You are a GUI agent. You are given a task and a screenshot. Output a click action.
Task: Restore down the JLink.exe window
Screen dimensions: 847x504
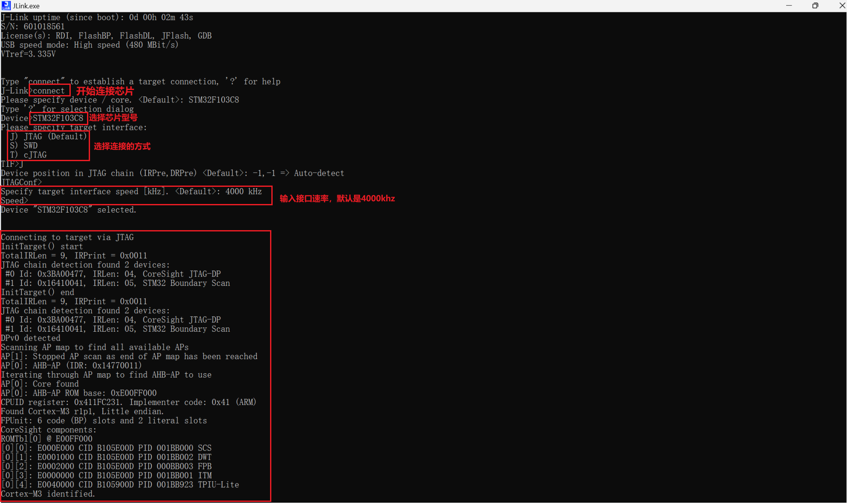coord(815,6)
